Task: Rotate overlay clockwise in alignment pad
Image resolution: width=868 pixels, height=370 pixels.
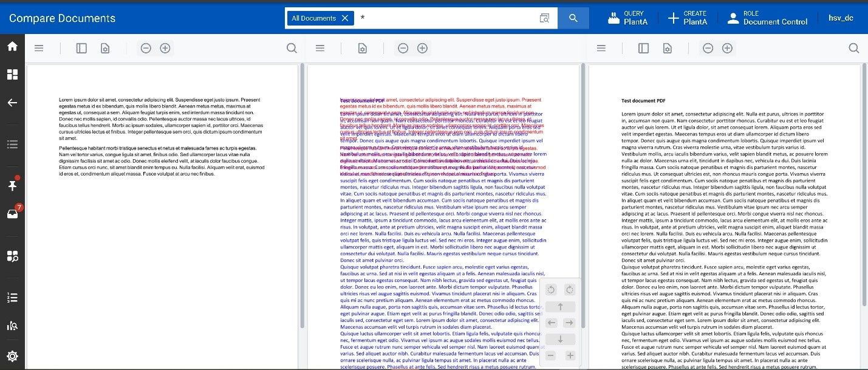Action: [569, 290]
